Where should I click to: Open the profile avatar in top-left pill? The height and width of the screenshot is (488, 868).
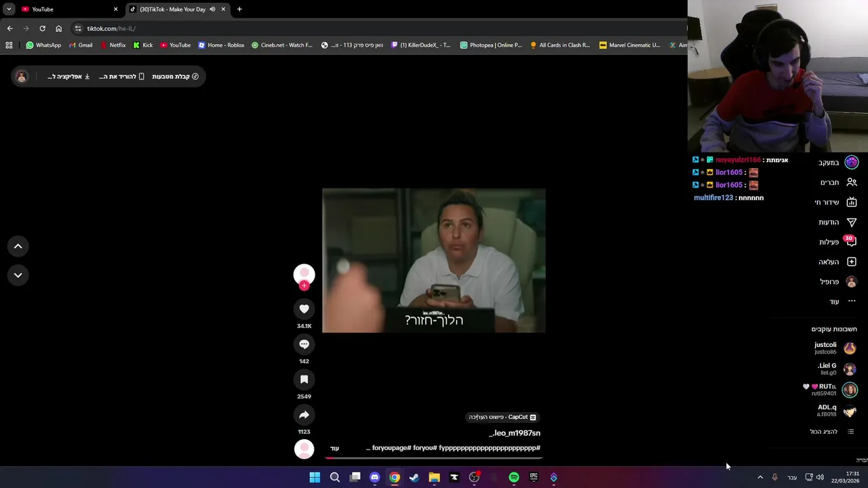pos(22,77)
